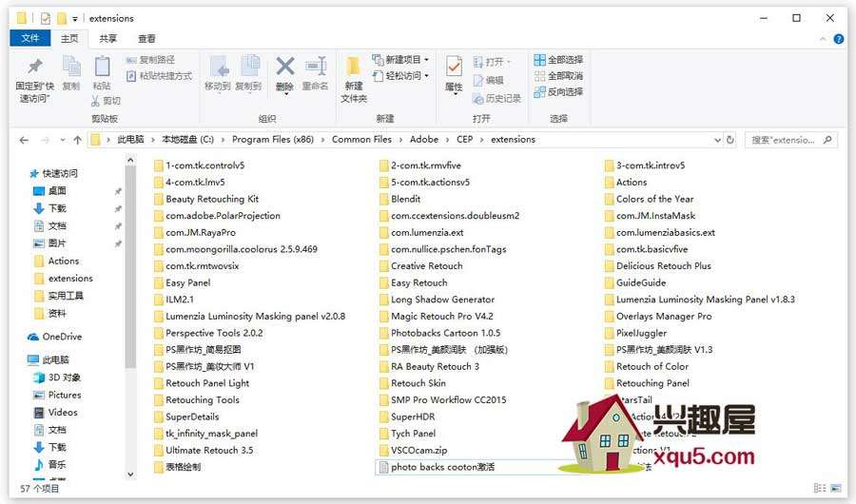
Task: Open the New item dropdown
Action: click(x=401, y=59)
